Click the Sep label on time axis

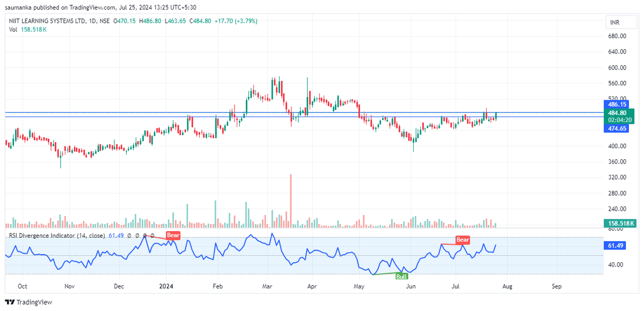point(557,286)
